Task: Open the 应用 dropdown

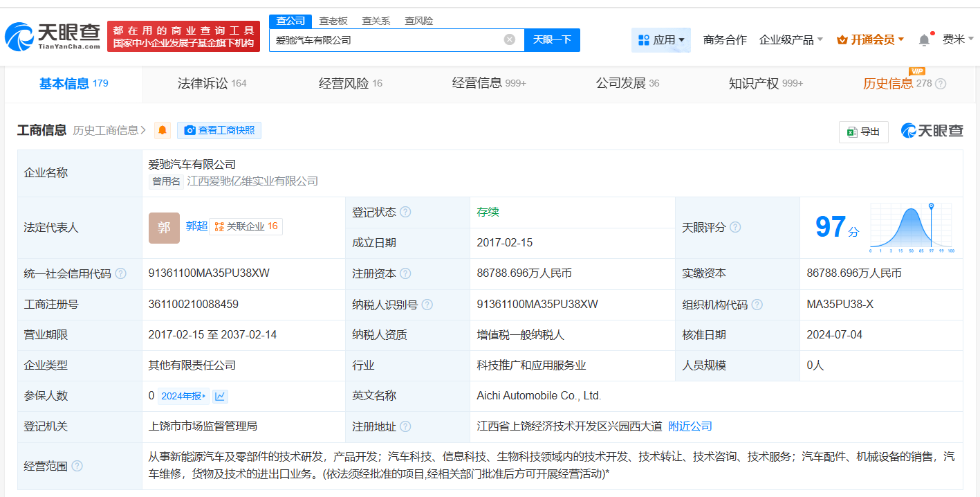Action: 661,40
